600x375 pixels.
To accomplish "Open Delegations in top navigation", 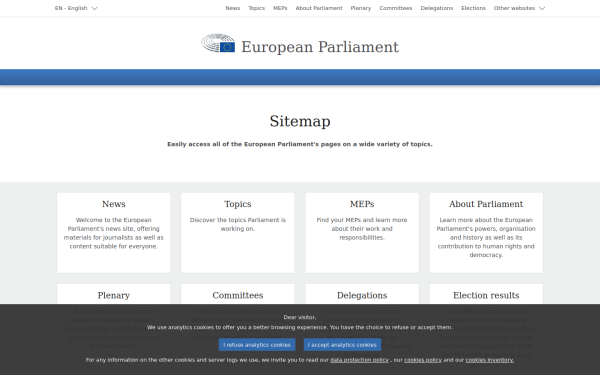I will [x=437, y=8].
